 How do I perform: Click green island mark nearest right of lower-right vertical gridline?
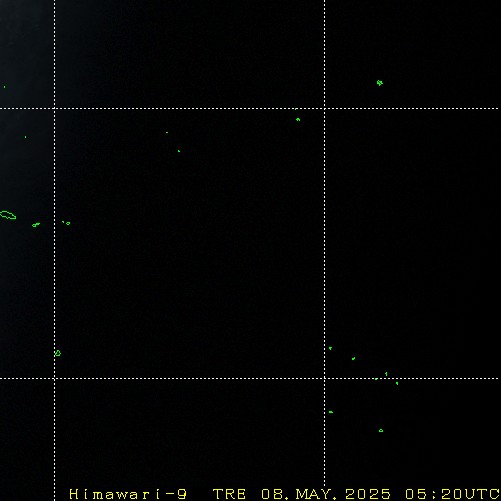[330, 348]
